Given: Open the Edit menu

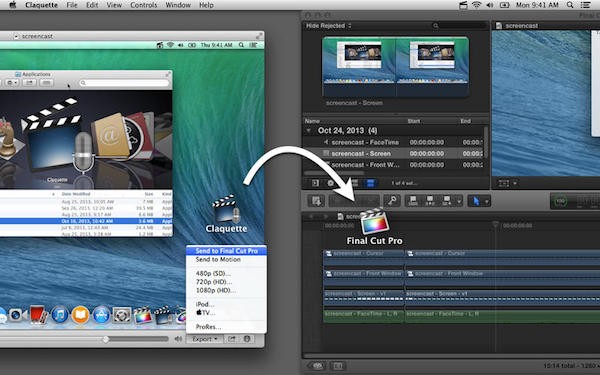Looking at the screenshot, I should click(x=92, y=5).
